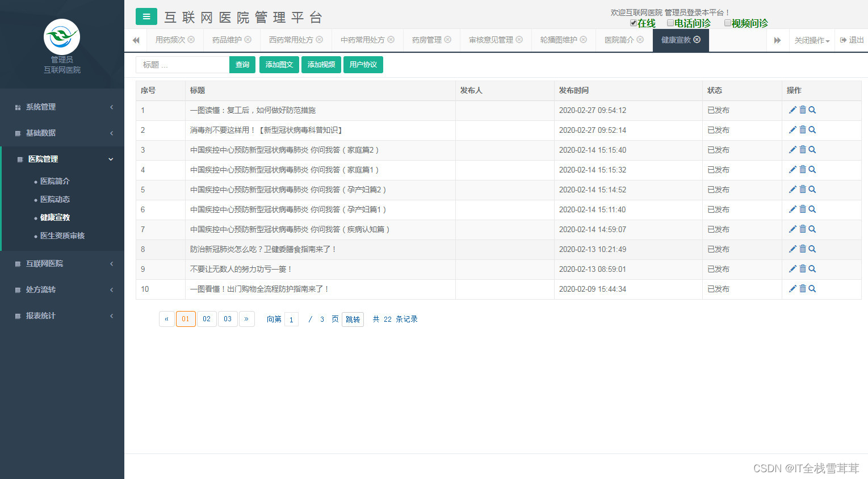Edit row 4 家庭篇1 with pencil icon
This screenshot has height=479, width=868.
(792, 170)
